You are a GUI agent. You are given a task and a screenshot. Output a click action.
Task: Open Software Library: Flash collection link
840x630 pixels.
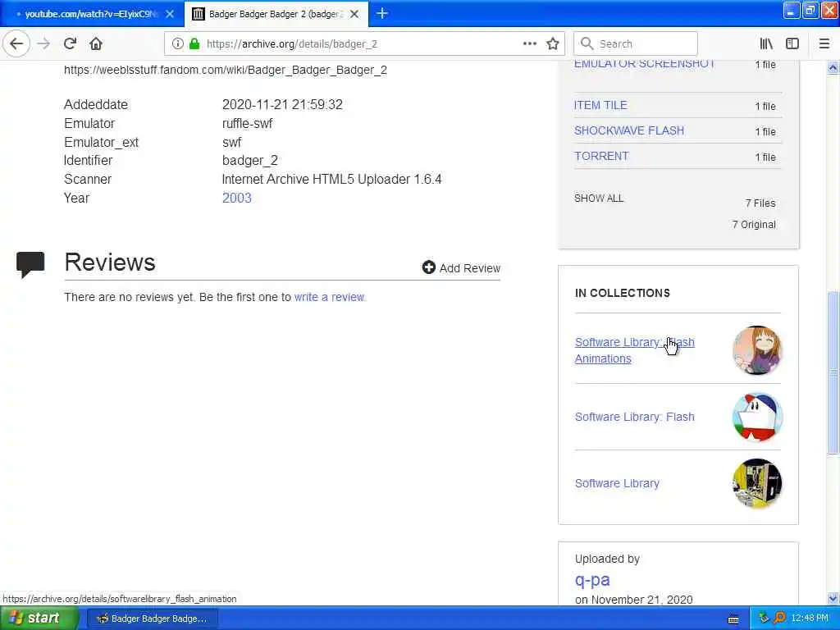coord(634,417)
